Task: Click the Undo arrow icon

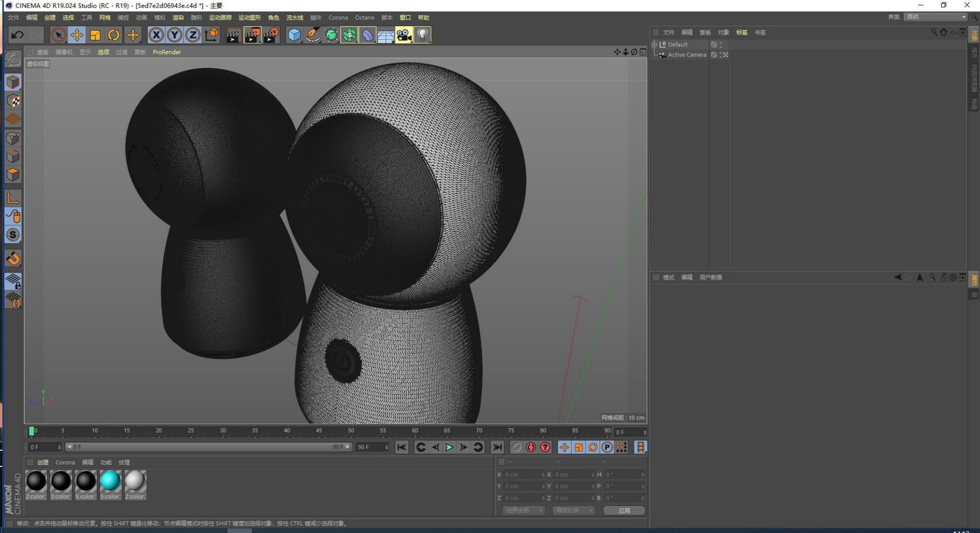Action: [x=17, y=35]
